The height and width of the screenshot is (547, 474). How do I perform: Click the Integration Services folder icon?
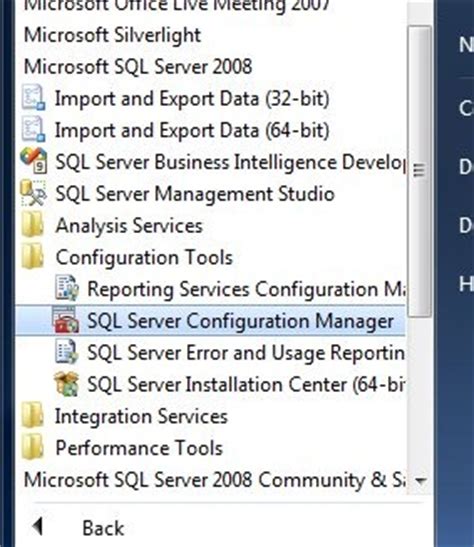pyautogui.click(x=32, y=415)
